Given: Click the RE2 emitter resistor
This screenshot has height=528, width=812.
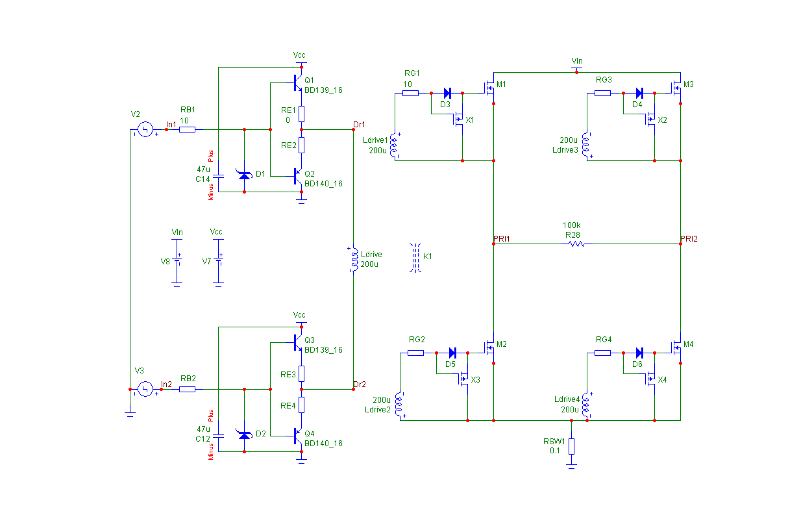Looking at the screenshot, I should [x=301, y=145].
